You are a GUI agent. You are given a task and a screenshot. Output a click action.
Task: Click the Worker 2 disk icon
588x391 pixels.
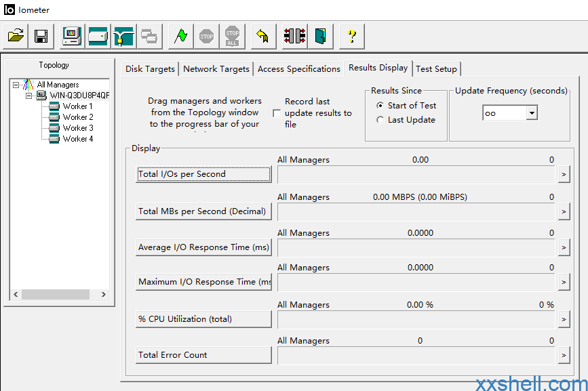pos(54,117)
